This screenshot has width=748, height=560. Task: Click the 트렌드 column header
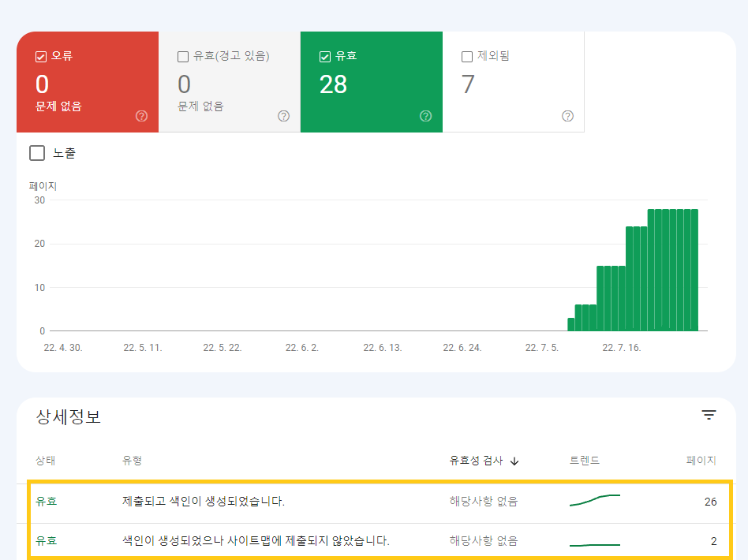[x=585, y=461]
